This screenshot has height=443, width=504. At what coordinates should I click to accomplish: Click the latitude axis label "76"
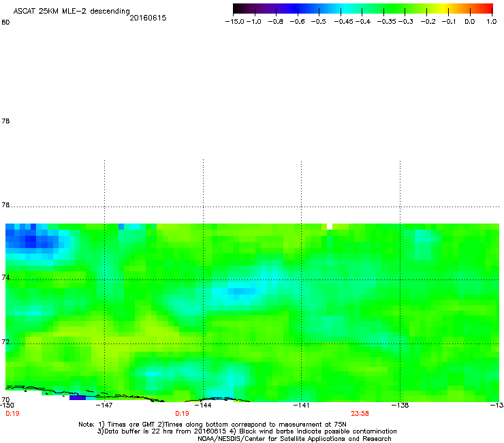[5, 204]
